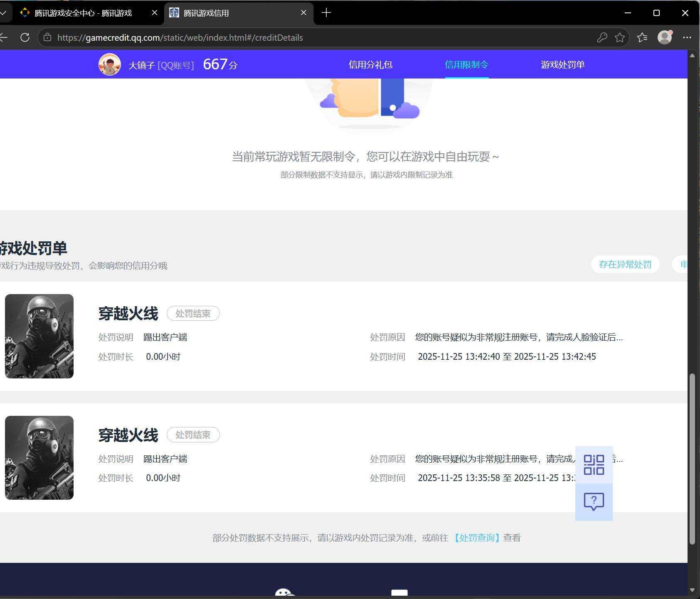Open the help question floating button
Viewport: 700px width, 599px height.
coord(594,502)
